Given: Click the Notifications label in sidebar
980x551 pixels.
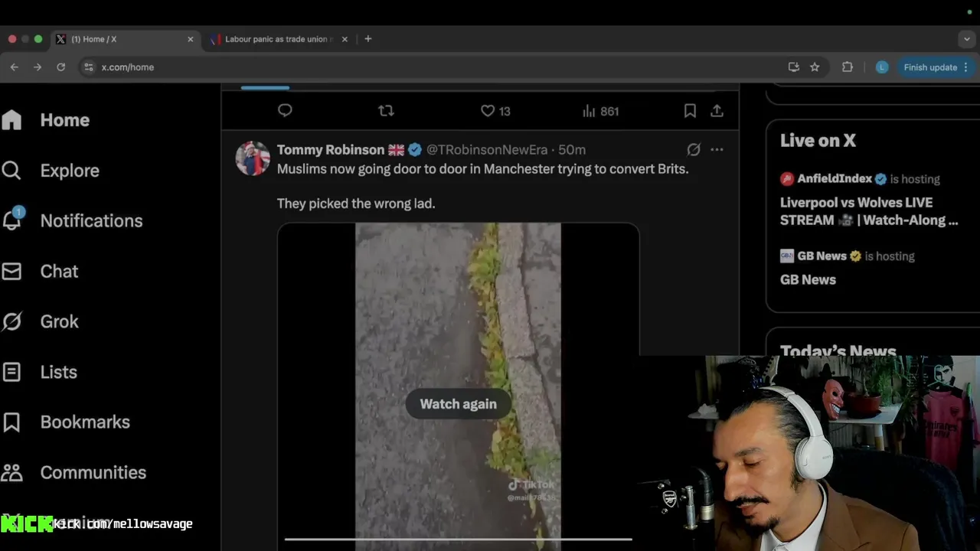Looking at the screenshot, I should [91, 220].
